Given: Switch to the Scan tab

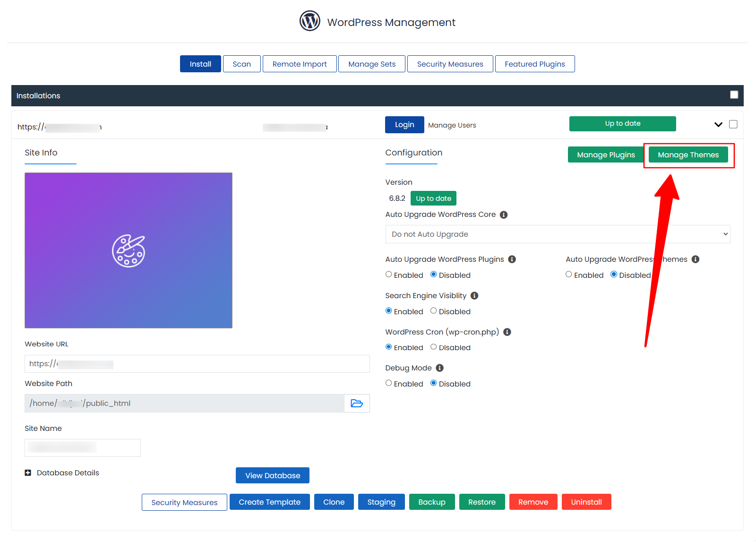Looking at the screenshot, I should [242, 64].
